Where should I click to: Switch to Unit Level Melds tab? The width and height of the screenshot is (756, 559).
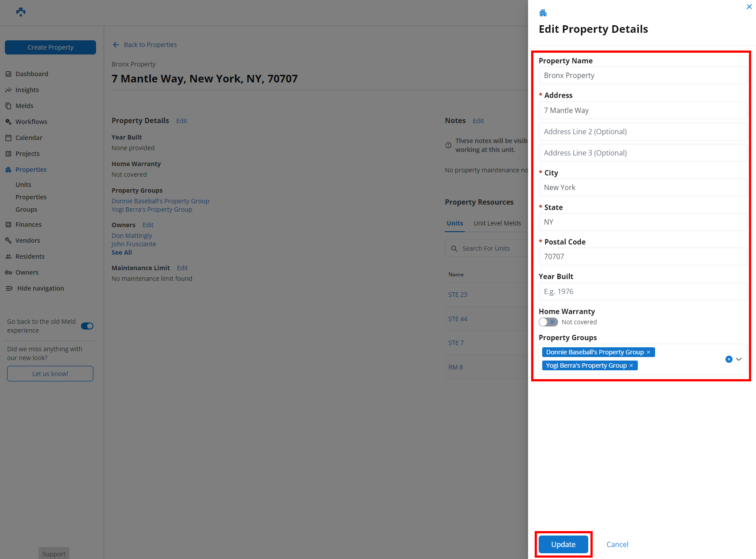(x=497, y=223)
